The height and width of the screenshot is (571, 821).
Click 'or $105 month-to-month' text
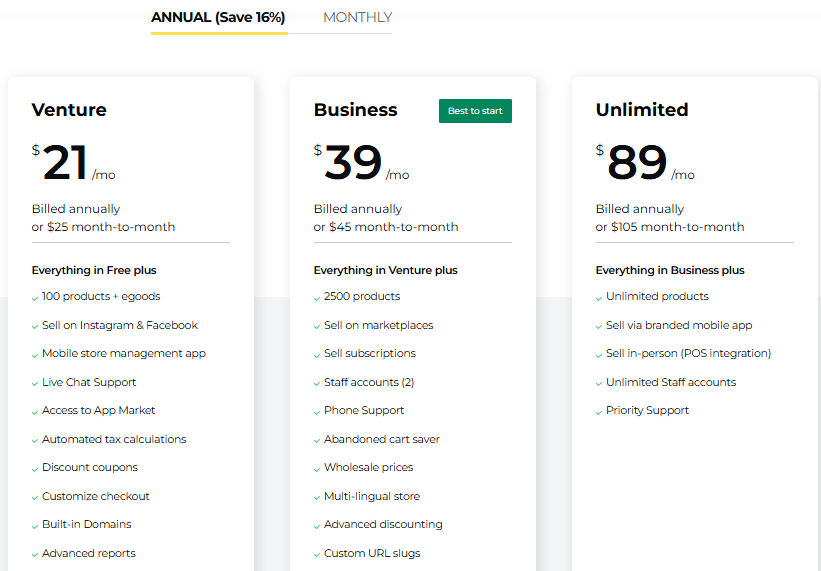(x=670, y=227)
